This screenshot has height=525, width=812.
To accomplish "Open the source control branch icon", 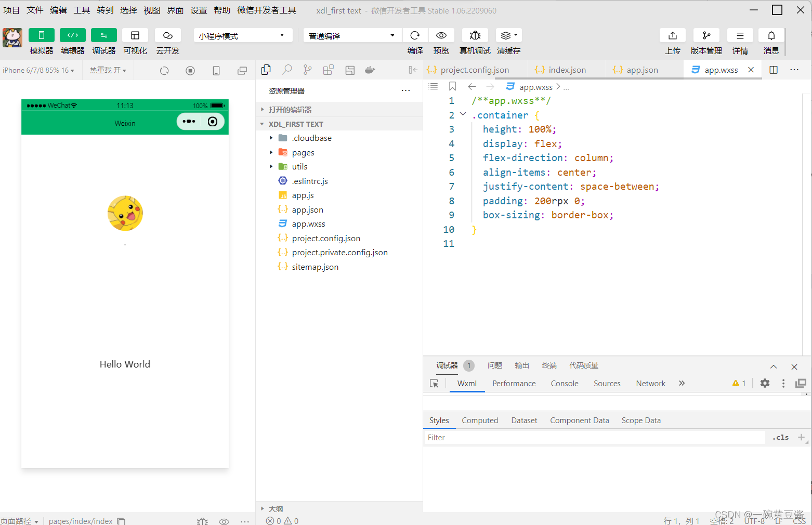I will tap(308, 70).
